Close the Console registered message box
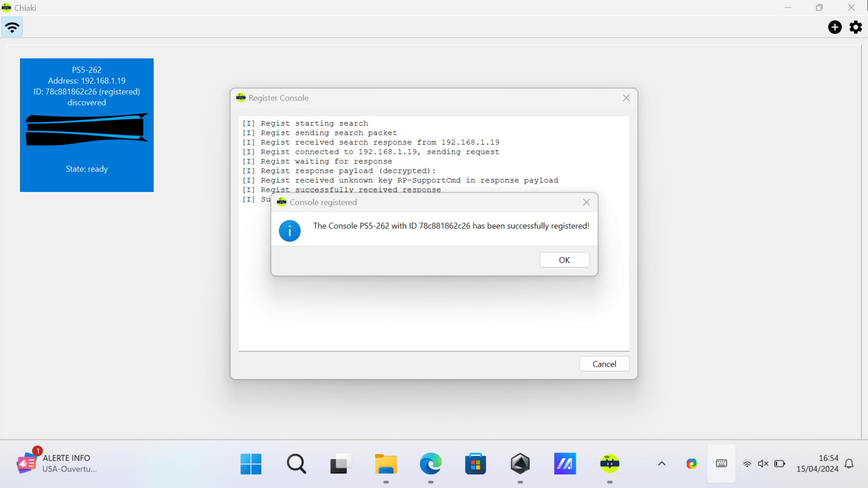Viewport: 868px width, 488px height. pos(586,202)
